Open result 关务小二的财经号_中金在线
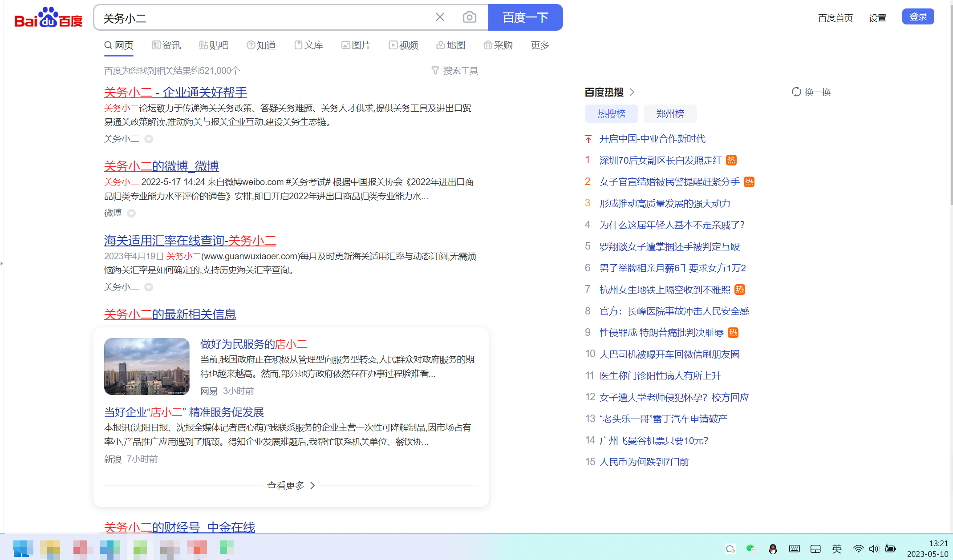The image size is (953, 560). (x=179, y=527)
